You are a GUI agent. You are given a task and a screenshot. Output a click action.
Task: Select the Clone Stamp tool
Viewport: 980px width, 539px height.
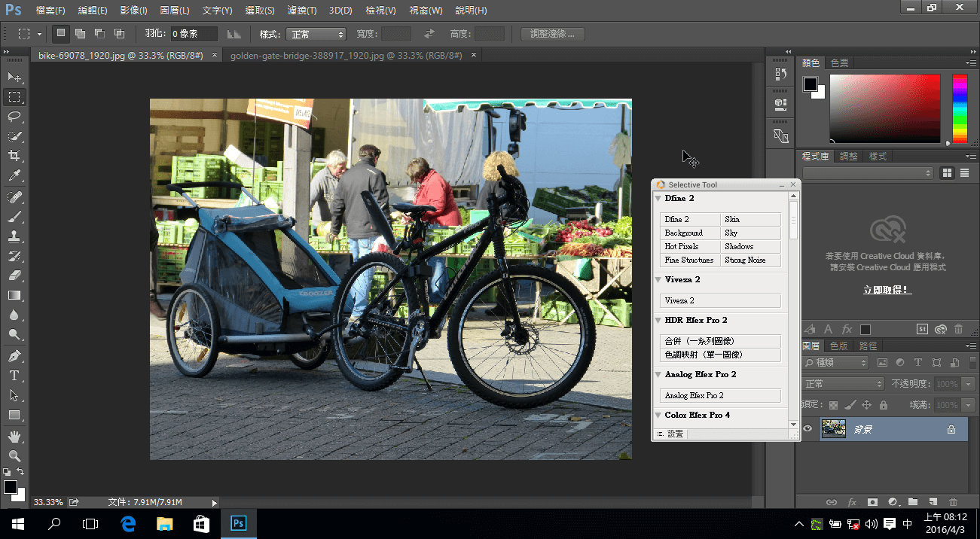click(x=15, y=236)
